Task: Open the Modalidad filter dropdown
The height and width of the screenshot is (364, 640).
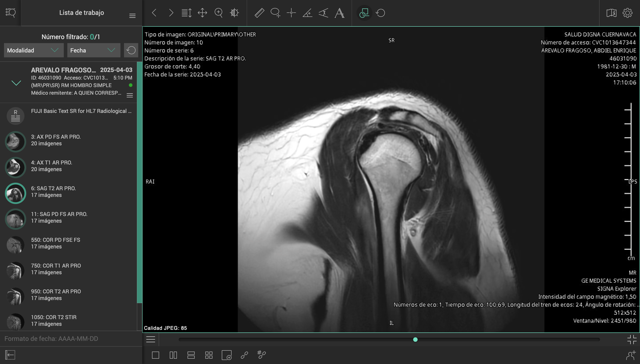Action: (34, 50)
